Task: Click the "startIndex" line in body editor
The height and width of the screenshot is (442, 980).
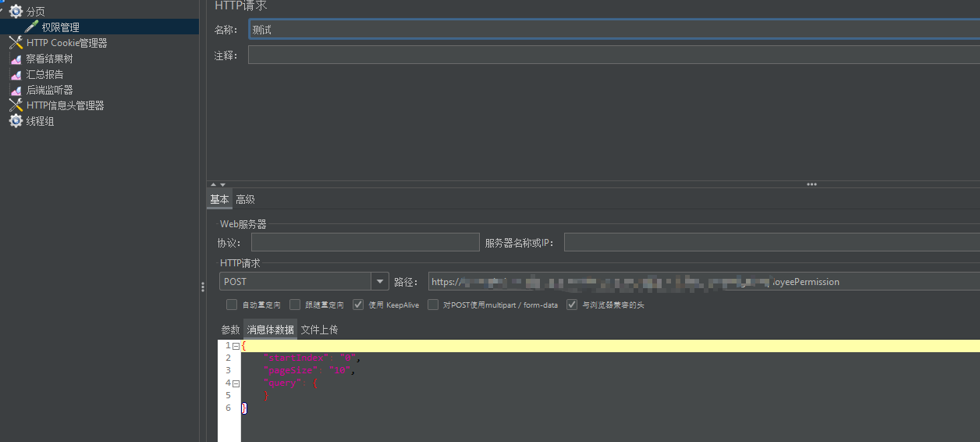Action: pyautogui.click(x=312, y=358)
